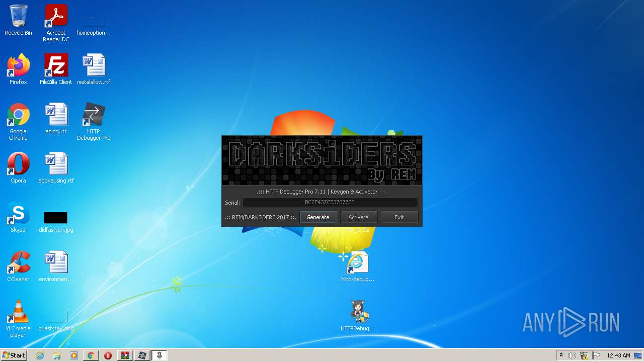Select the gueststay.png file icon
This screenshot has width=644, height=362.
[56, 321]
